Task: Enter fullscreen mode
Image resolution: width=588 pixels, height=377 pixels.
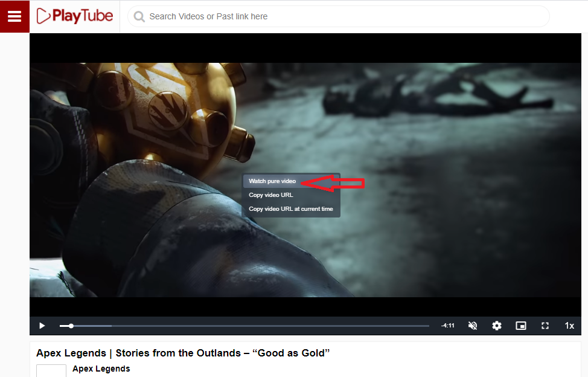Action: [x=545, y=326]
